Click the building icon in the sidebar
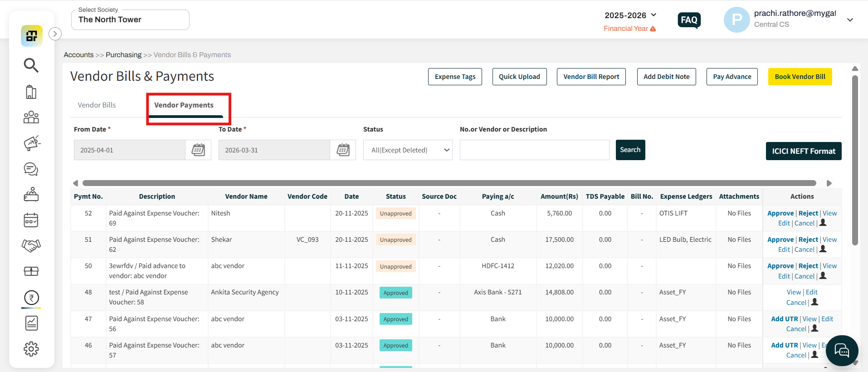This screenshot has width=868, height=372. pyautogui.click(x=31, y=92)
